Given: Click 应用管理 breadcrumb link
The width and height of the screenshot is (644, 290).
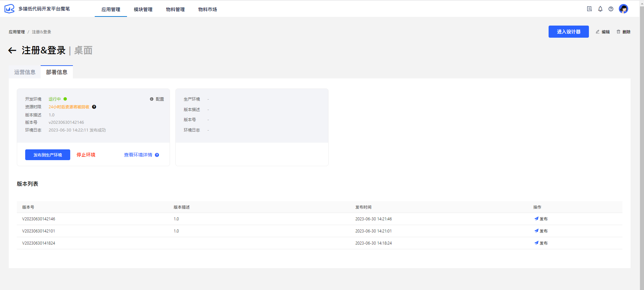Looking at the screenshot, I should pos(17,32).
